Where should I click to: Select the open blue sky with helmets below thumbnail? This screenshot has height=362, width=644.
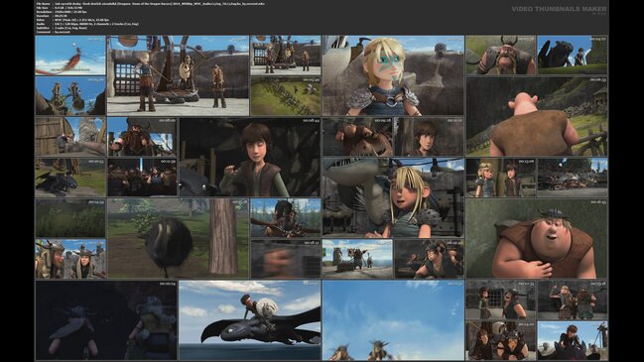coord(393,320)
